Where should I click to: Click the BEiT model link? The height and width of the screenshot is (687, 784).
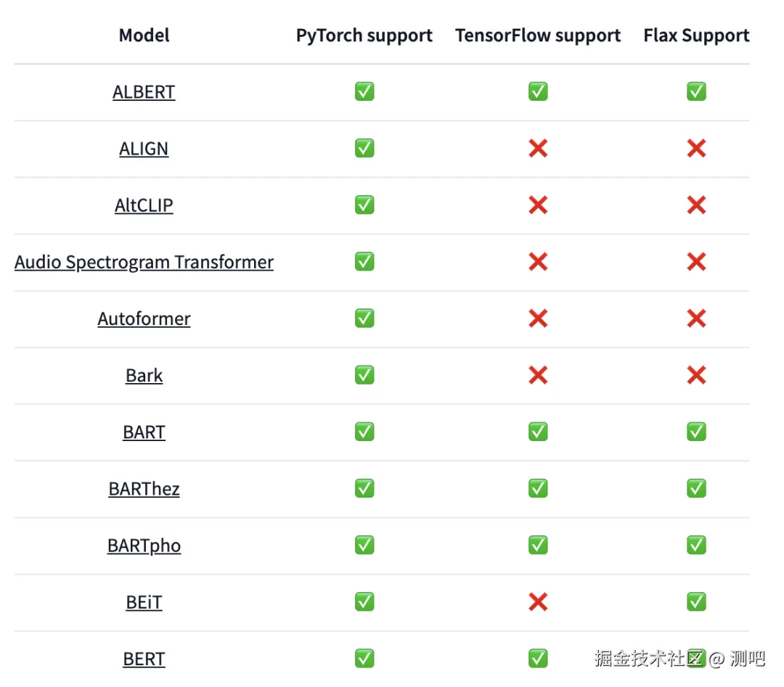click(144, 602)
